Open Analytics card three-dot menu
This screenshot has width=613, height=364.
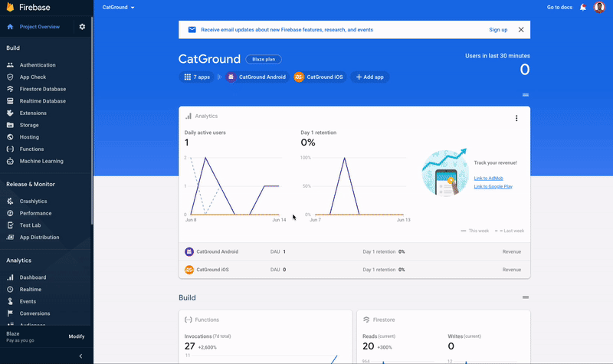(516, 118)
